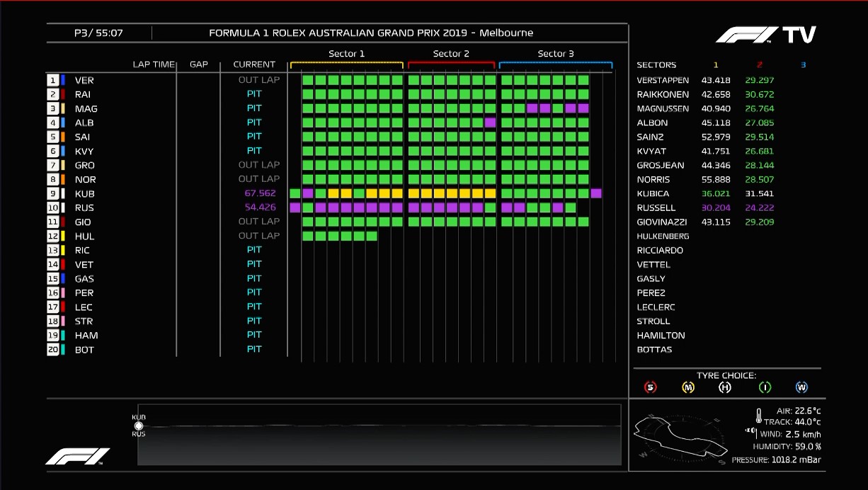Select driver HAM in the timing list
This screenshot has height=490, width=868.
tap(86, 336)
